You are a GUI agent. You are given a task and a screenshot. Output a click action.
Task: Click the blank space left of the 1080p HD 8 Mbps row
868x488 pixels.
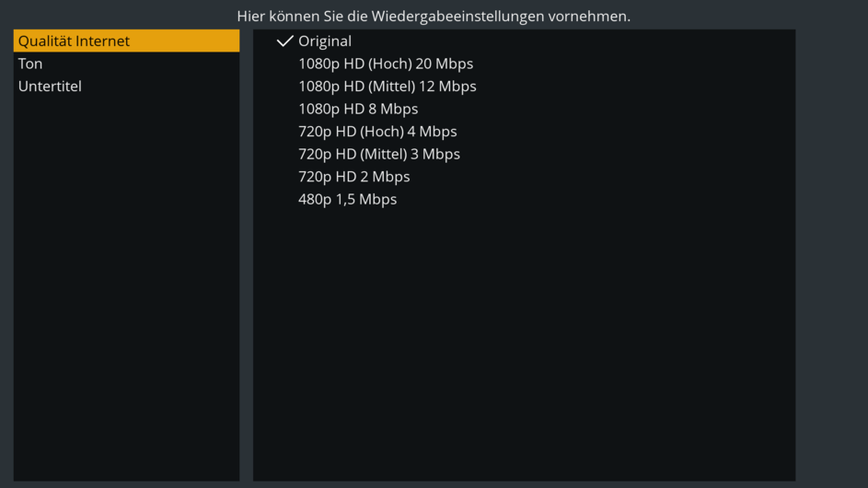click(x=274, y=109)
